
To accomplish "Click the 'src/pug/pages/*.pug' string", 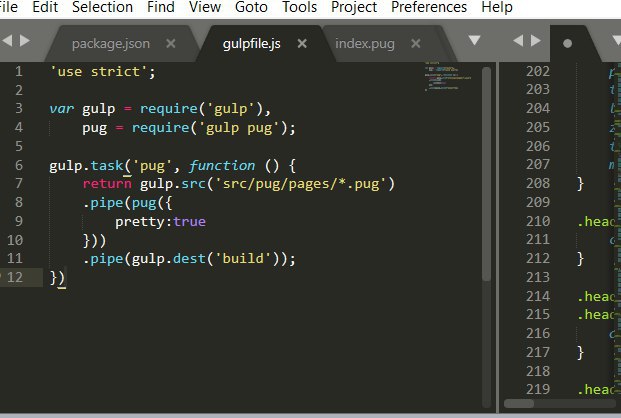I will 300,184.
